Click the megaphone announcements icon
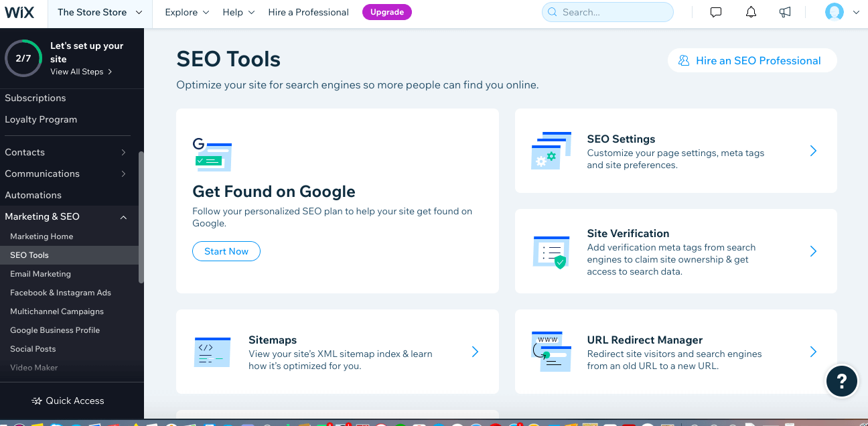868x426 pixels. [786, 13]
